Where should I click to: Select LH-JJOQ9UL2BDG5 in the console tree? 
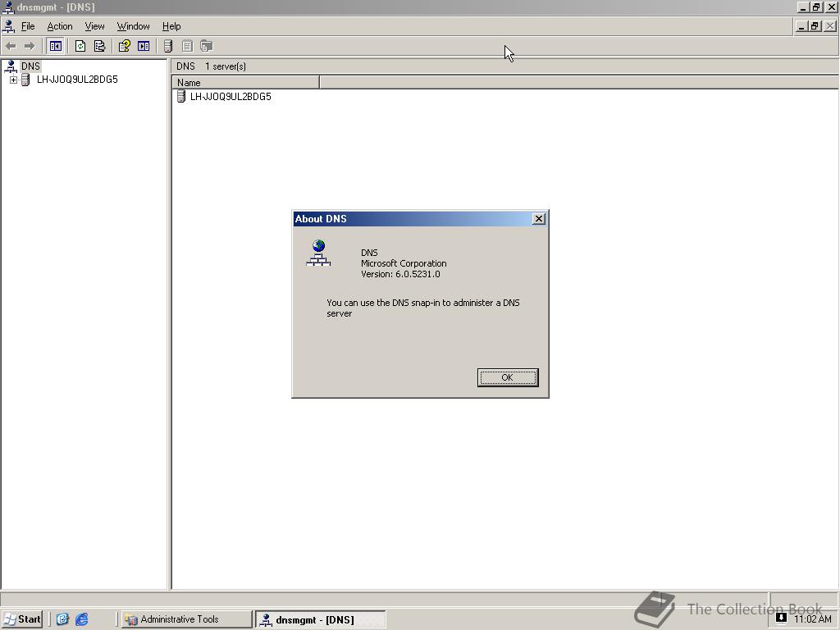point(77,80)
